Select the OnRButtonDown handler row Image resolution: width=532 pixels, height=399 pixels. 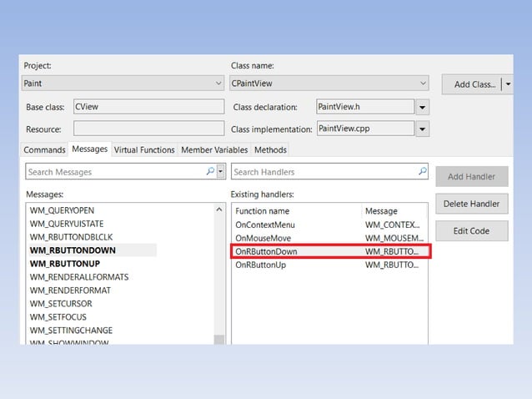296,251
